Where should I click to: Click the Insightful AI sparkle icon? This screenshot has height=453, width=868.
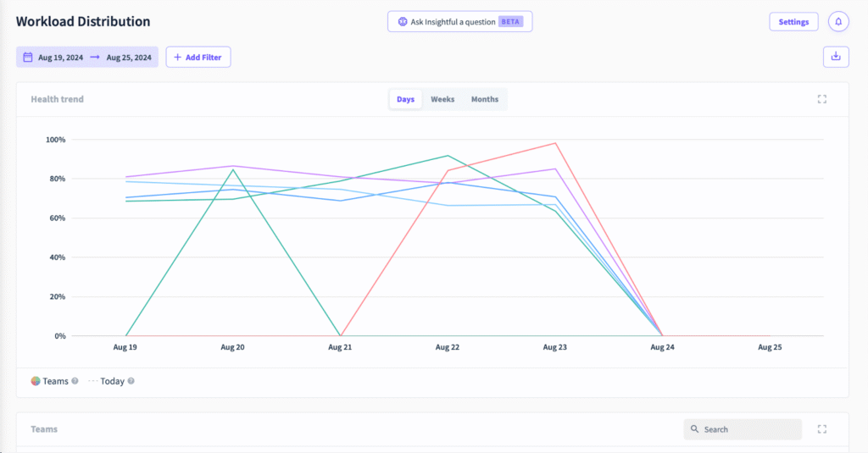coord(402,22)
